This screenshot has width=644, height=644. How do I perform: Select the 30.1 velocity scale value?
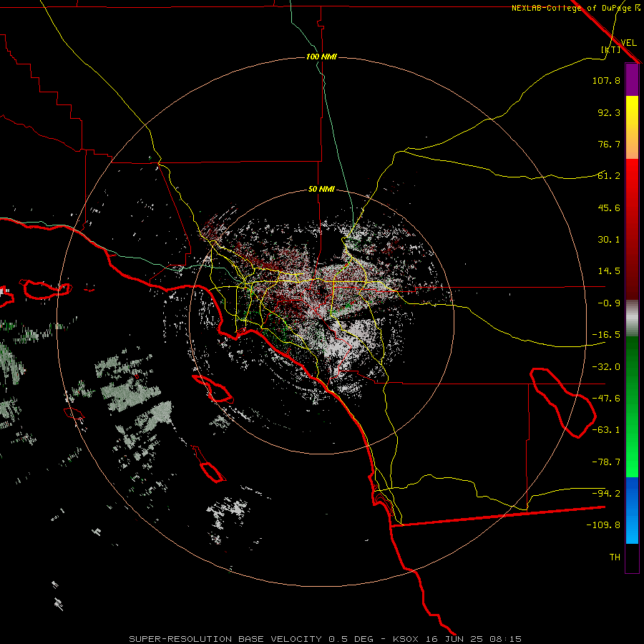tap(609, 240)
